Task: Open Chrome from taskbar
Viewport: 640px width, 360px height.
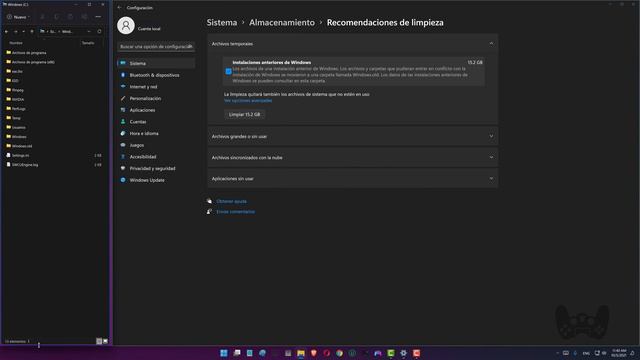Action: (x=339, y=353)
